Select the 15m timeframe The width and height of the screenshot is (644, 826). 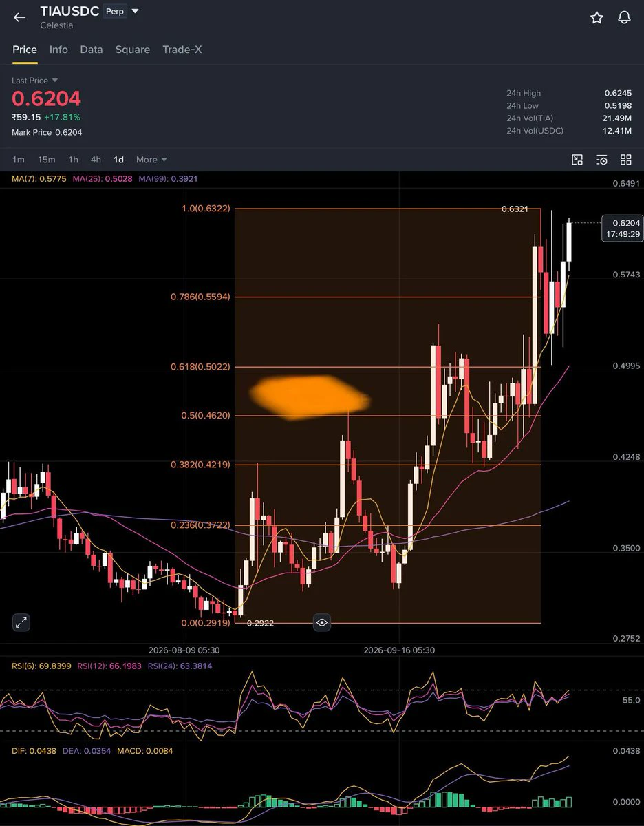47,160
